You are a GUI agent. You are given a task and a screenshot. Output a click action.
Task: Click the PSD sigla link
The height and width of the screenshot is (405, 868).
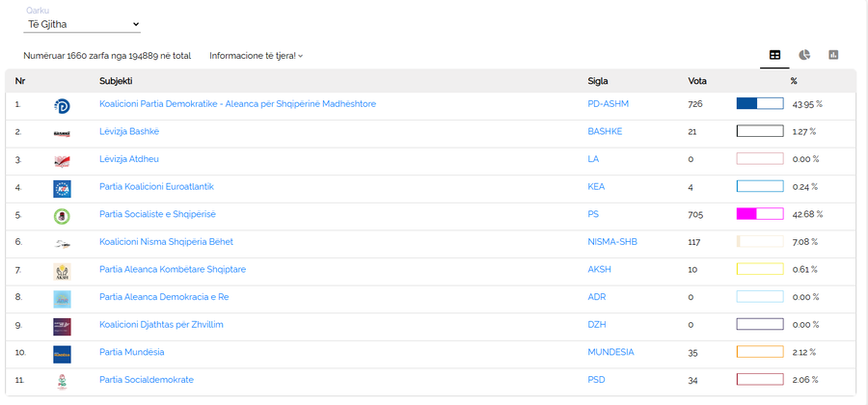tap(596, 380)
